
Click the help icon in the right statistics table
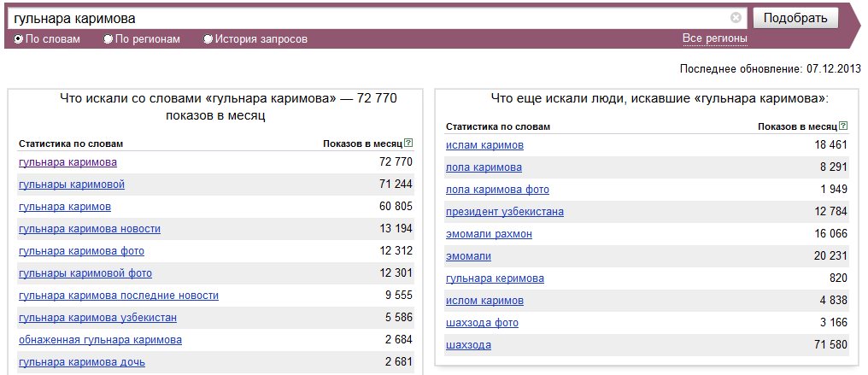click(843, 126)
